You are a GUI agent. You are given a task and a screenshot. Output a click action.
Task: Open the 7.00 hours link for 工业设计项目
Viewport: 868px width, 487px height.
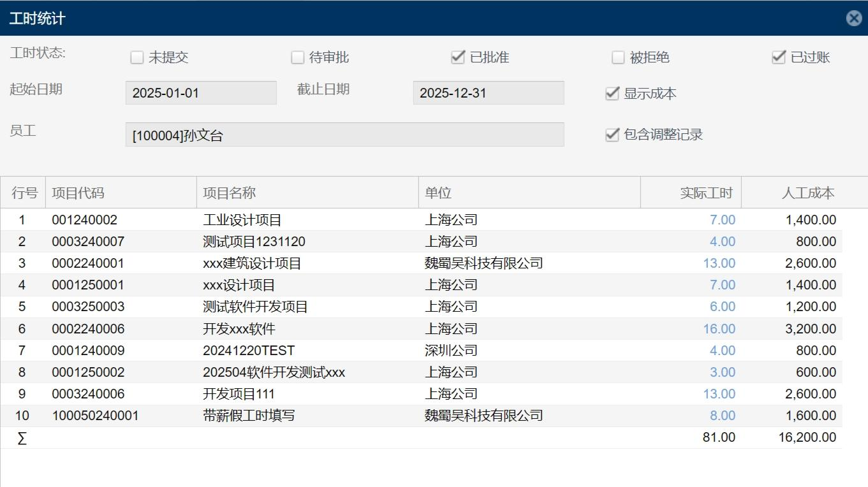pyautogui.click(x=722, y=220)
